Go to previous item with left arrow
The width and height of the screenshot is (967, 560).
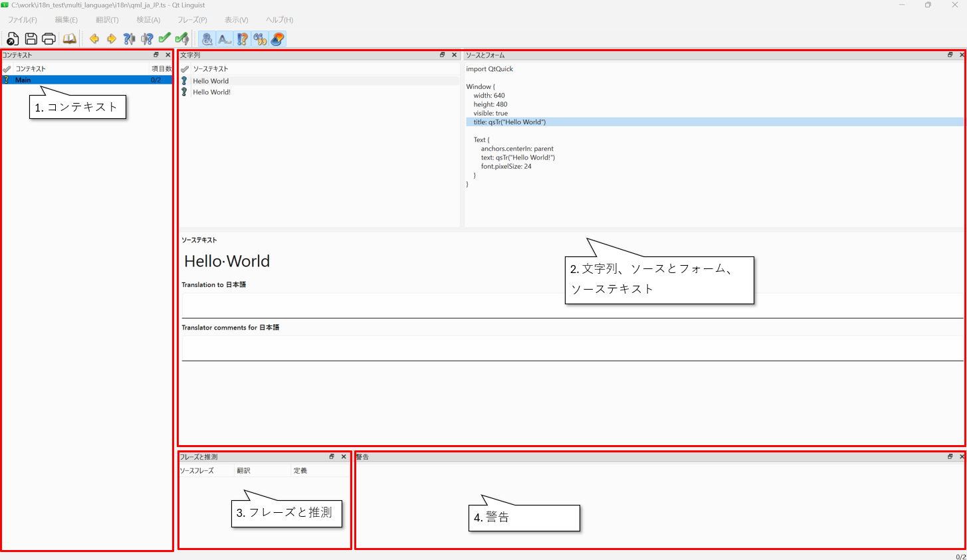coord(94,39)
